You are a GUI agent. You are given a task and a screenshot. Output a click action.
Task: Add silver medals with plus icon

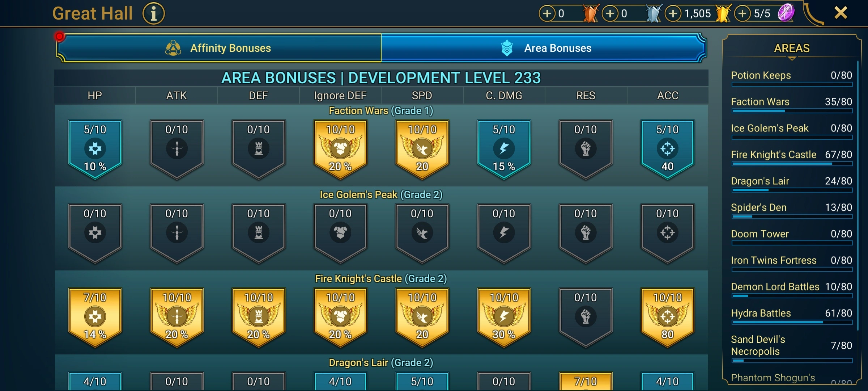pos(610,14)
